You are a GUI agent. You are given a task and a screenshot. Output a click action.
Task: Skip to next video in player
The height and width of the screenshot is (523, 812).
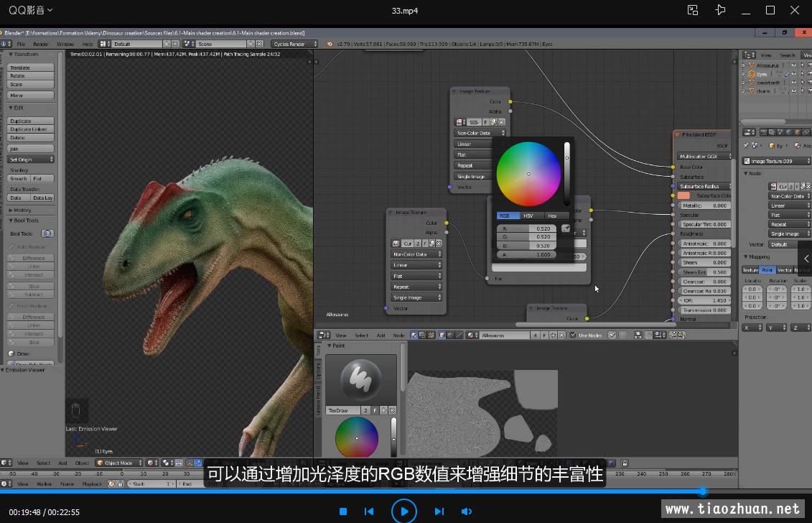pos(439,512)
